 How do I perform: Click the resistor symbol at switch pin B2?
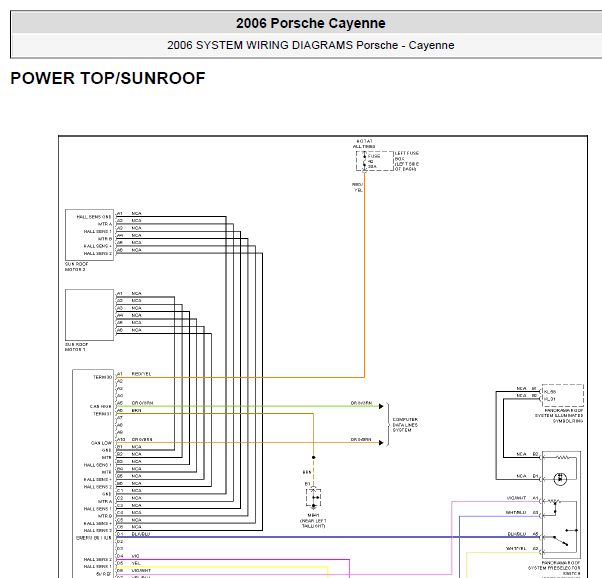[x=562, y=457]
